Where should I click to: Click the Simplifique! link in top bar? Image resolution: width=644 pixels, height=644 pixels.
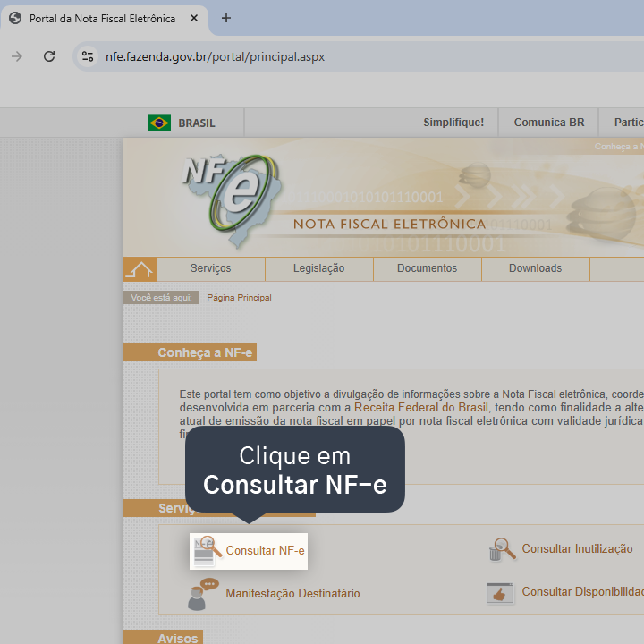453,123
